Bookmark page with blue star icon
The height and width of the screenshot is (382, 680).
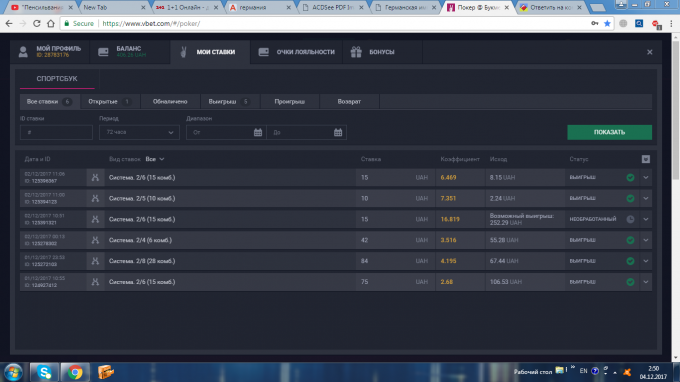[607, 23]
